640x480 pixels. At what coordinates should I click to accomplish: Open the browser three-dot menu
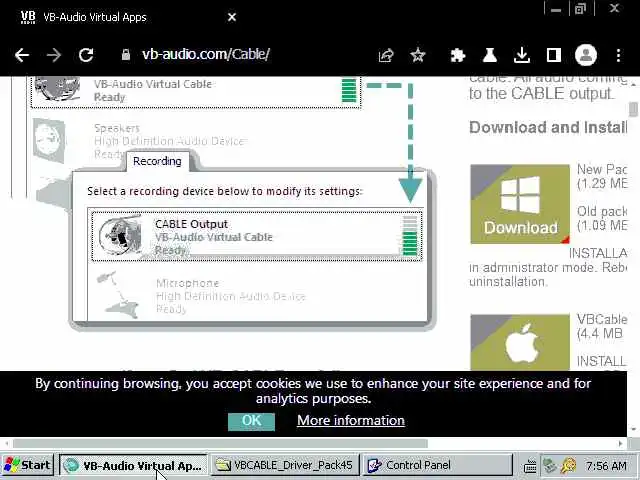619,55
